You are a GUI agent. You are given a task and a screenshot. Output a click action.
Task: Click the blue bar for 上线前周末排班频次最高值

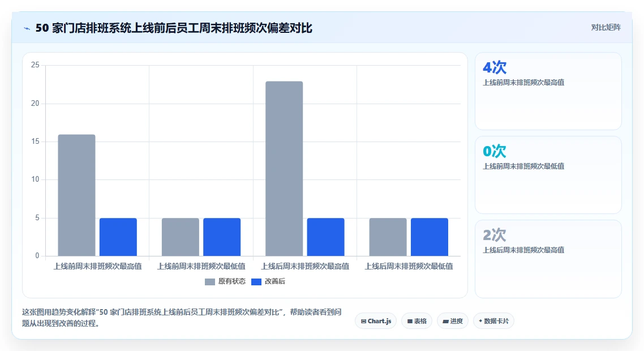point(118,237)
